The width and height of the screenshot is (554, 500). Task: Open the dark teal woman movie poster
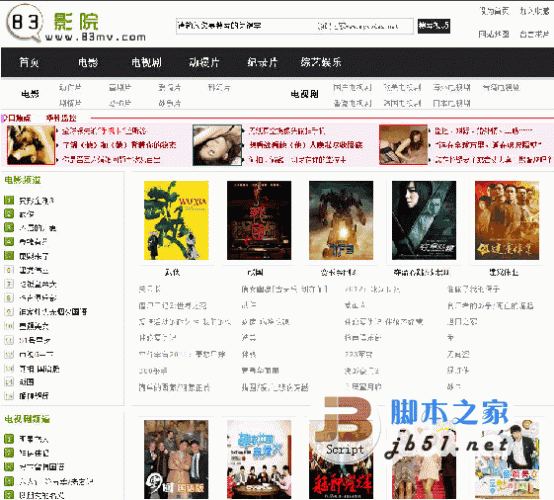click(424, 220)
